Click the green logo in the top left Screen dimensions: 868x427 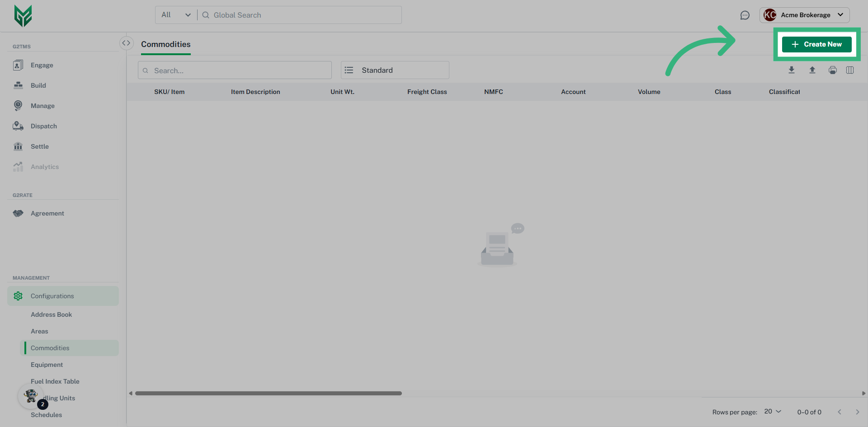pos(23,16)
